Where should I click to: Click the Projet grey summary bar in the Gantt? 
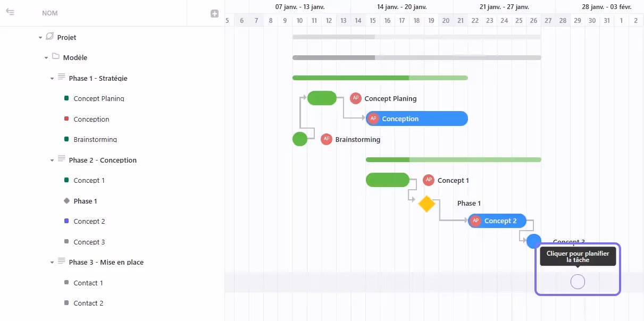[x=416, y=37]
